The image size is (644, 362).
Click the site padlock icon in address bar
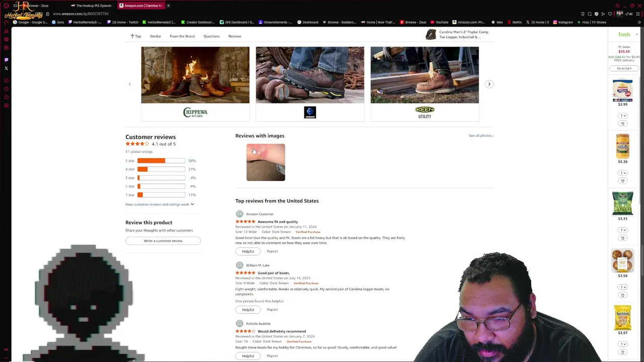tap(47, 14)
